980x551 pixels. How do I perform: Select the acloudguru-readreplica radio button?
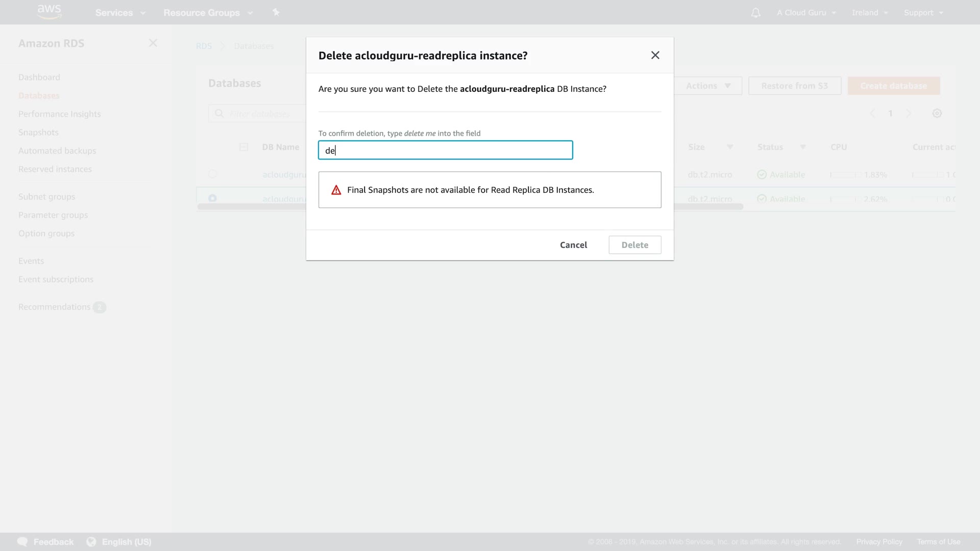[212, 198]
